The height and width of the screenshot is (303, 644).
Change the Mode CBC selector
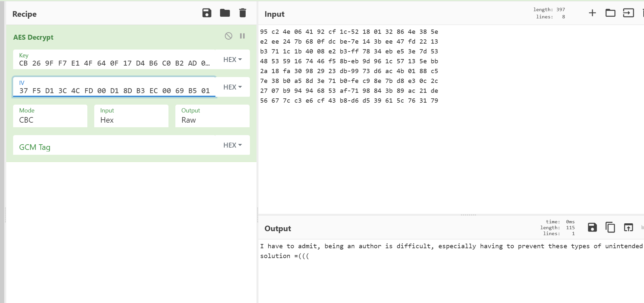50,116
